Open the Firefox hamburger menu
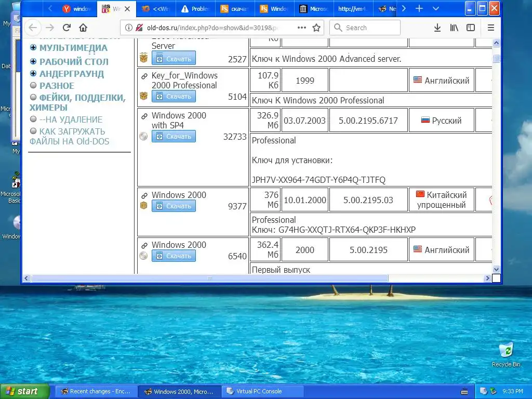Viewport: 532px width, 399px height. tap(490, 28)
